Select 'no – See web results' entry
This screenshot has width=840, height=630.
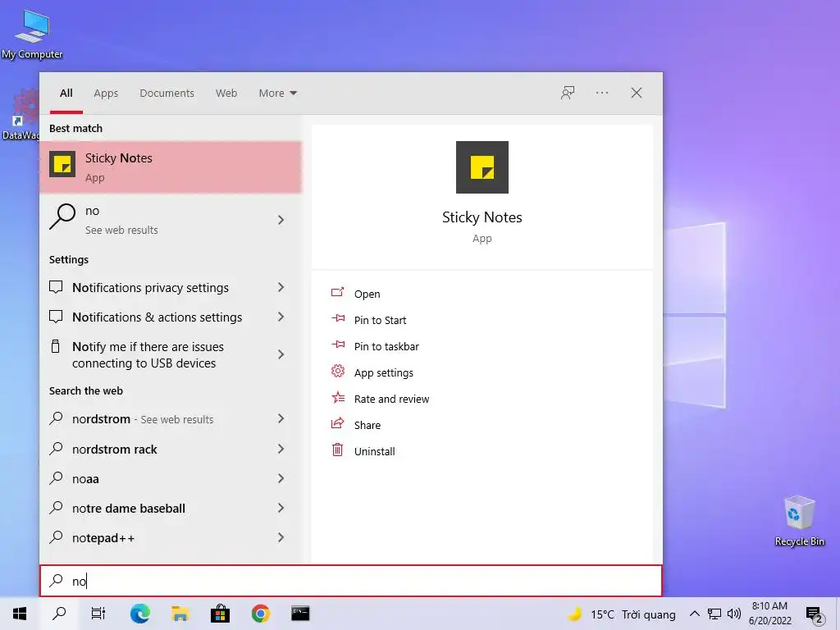(x=171, y=220)
